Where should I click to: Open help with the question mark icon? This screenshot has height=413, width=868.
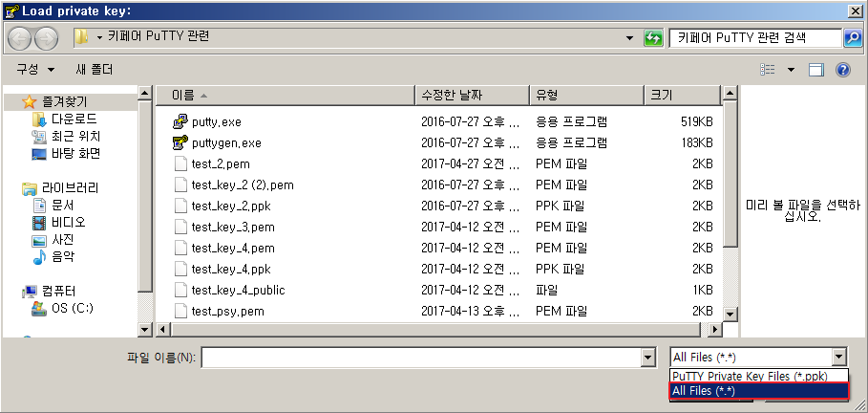[842, 70]
